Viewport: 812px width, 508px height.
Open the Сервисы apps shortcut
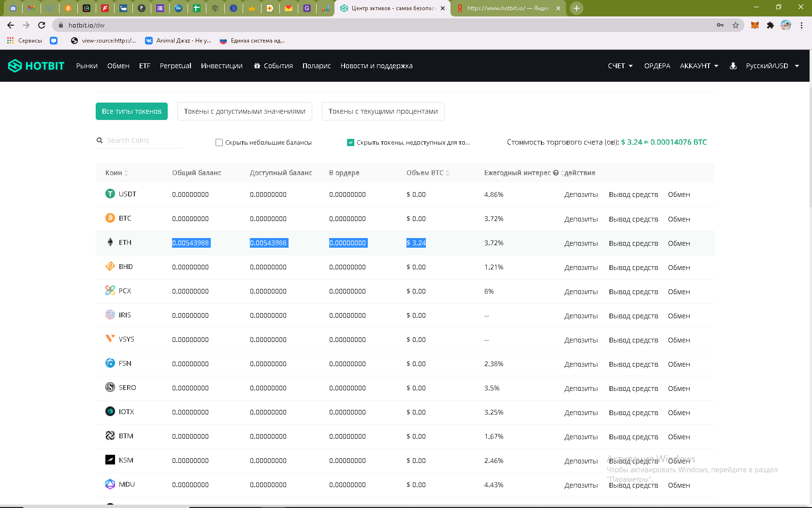25,41
